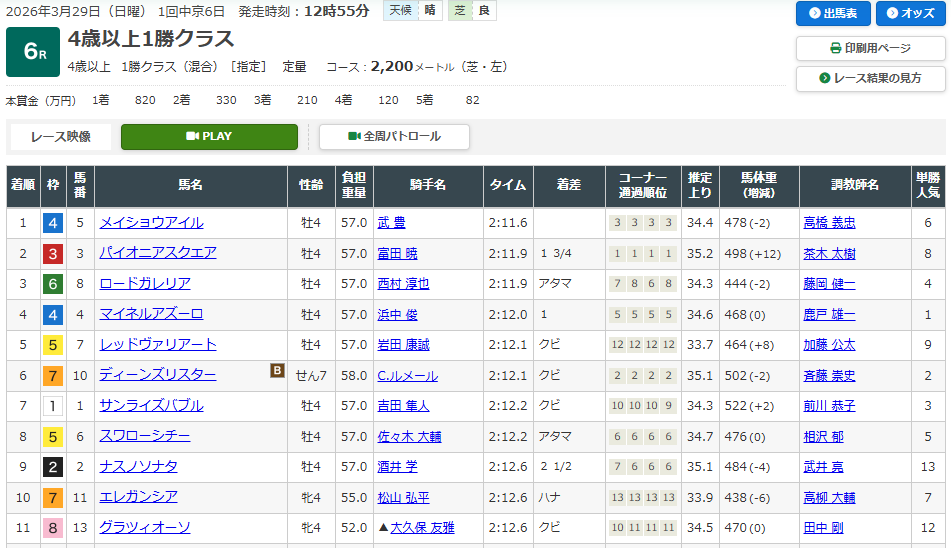Open jockey 武 豊 profile
Screen dimensions: 951x548
(391, 223)
